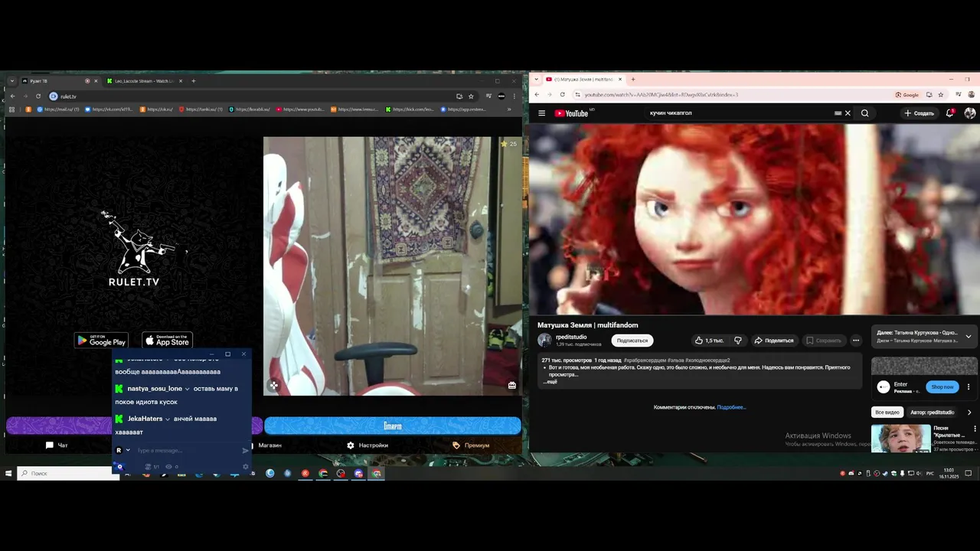
Task: Expand JekaHaters user dropdown in chat
Action: (168, 419)
